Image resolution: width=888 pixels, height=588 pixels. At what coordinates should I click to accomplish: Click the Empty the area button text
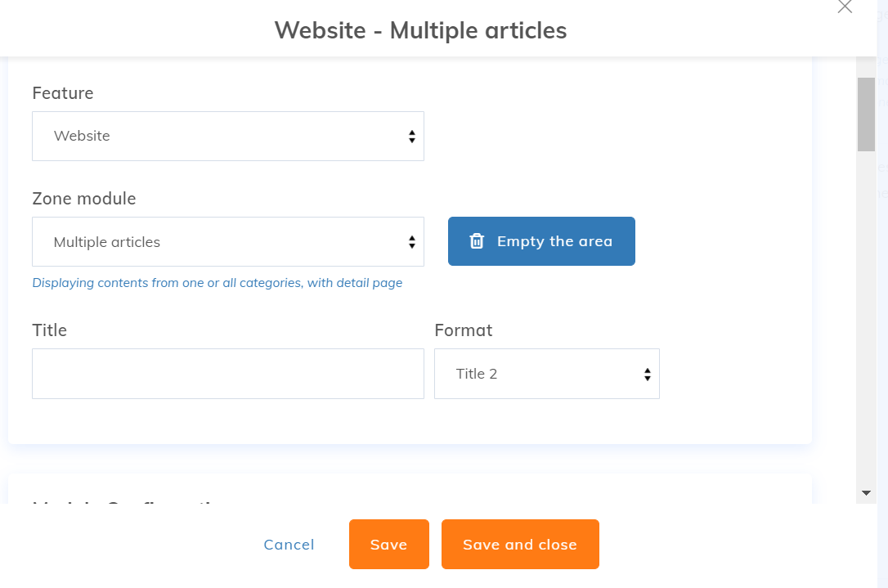tap(554, 241)
